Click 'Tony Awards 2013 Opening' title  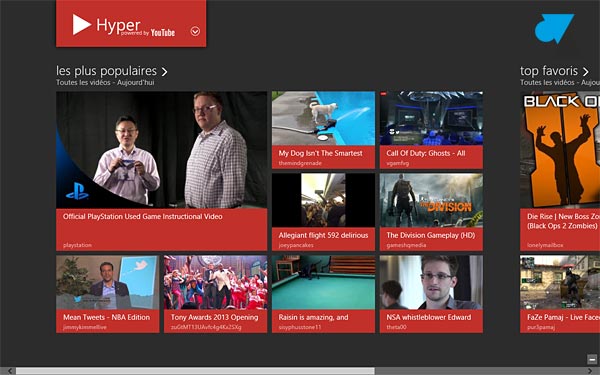click(x=215, y=317)
